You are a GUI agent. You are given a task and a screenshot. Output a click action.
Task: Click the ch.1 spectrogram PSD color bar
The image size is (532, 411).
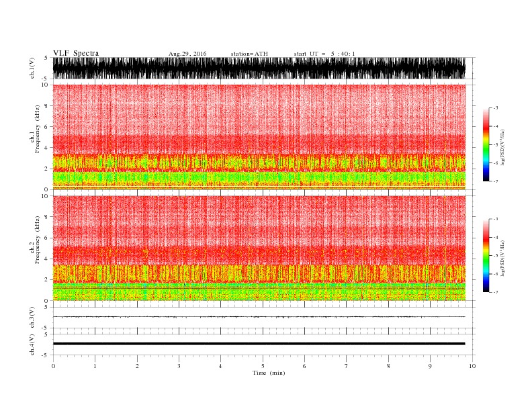(486, 145)
